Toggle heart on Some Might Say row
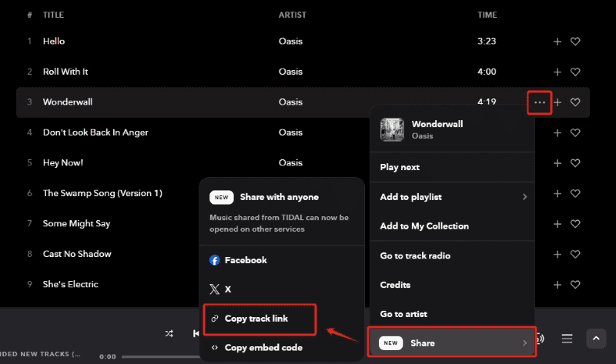This screenshot has height=364, width=616. pos(575,224)
